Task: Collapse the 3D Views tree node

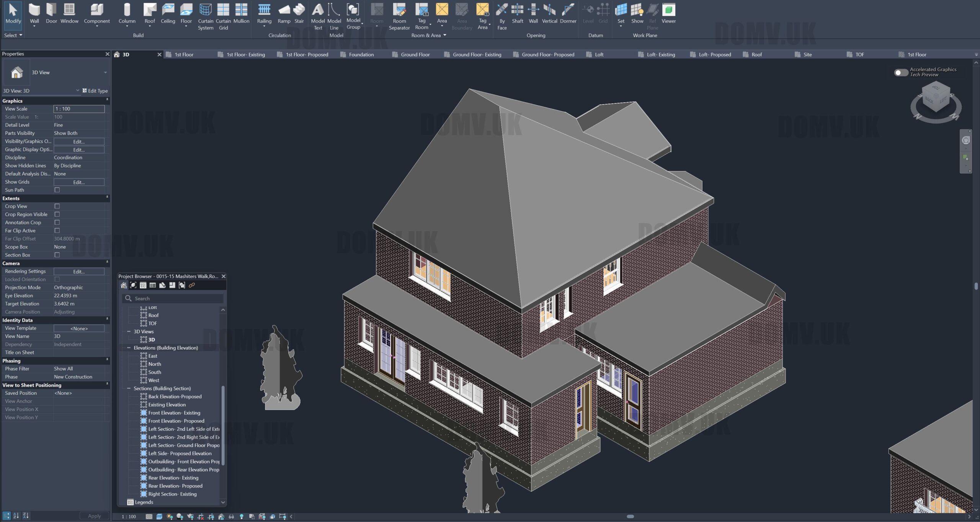Action: point(129,332)
